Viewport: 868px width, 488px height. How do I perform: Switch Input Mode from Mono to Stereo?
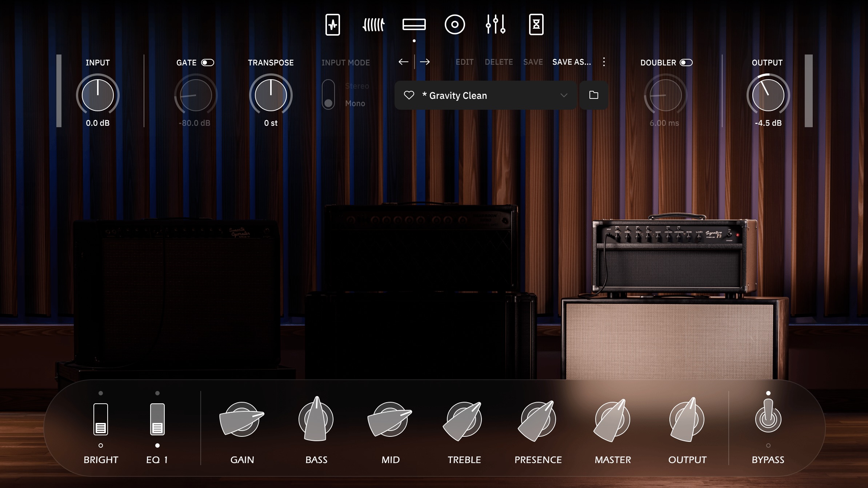(x=329, y=87)
